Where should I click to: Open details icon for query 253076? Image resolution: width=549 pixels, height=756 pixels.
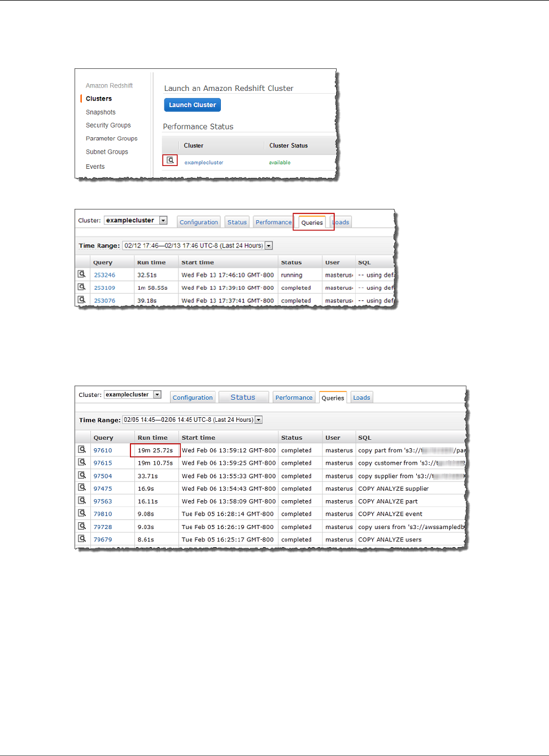coord(82,300)
